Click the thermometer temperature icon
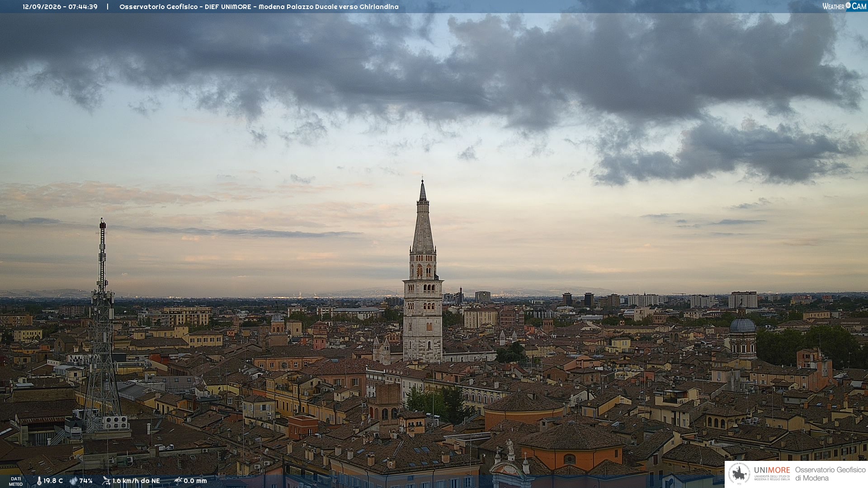This screenshot has height=488, width=868. pyautogui.click(x=39, y=481)
